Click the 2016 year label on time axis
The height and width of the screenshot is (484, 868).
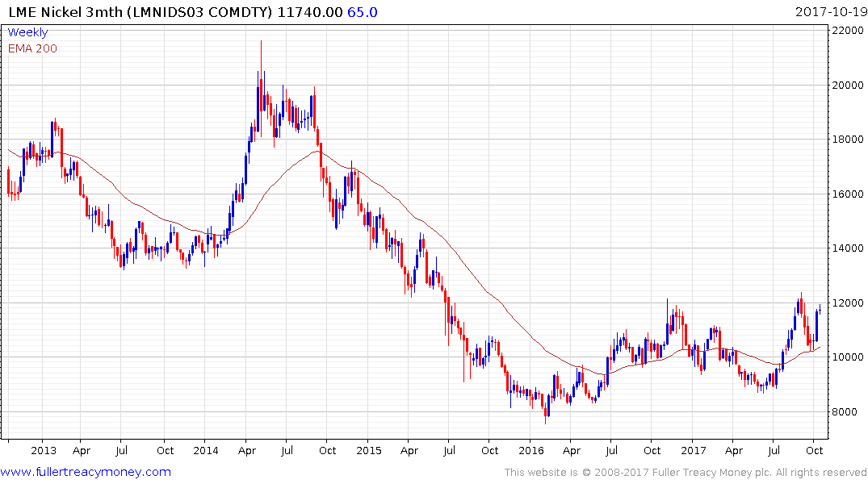pos(531,450)
